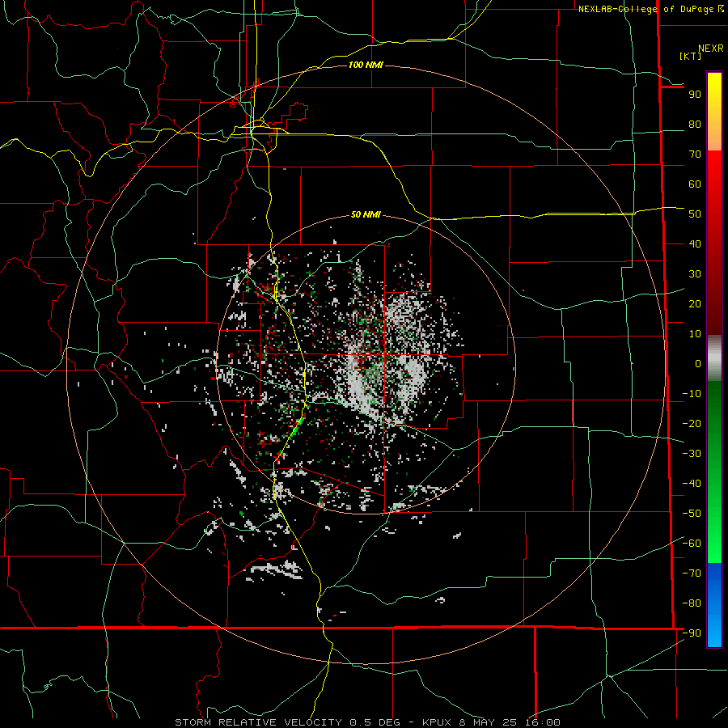Image resolution: width=728 pixels, height=728 pixels.
Task: Click the "-40" color scale label
Action: coord(692,484)
